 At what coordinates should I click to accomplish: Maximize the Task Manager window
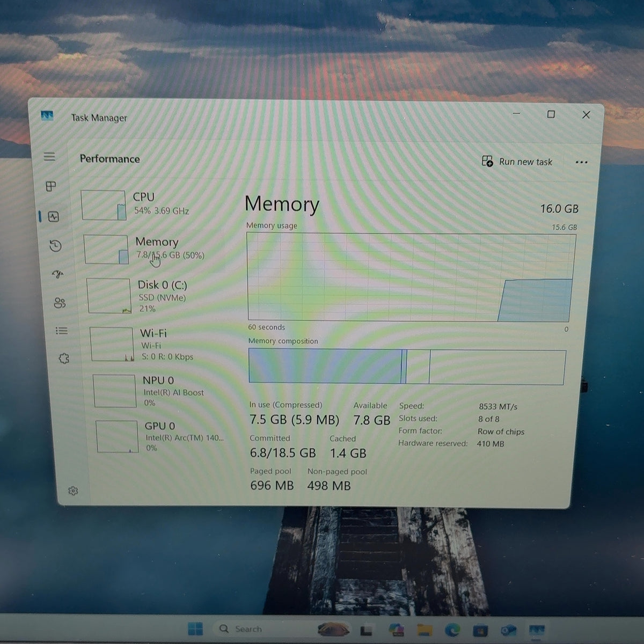(x=551, y=114)
